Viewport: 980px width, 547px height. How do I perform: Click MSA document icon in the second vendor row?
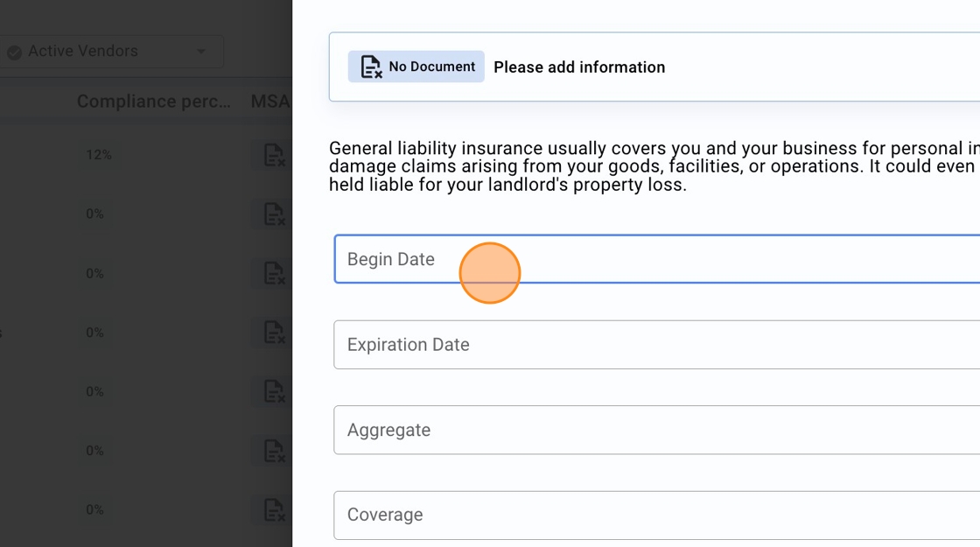click(274, 214)
